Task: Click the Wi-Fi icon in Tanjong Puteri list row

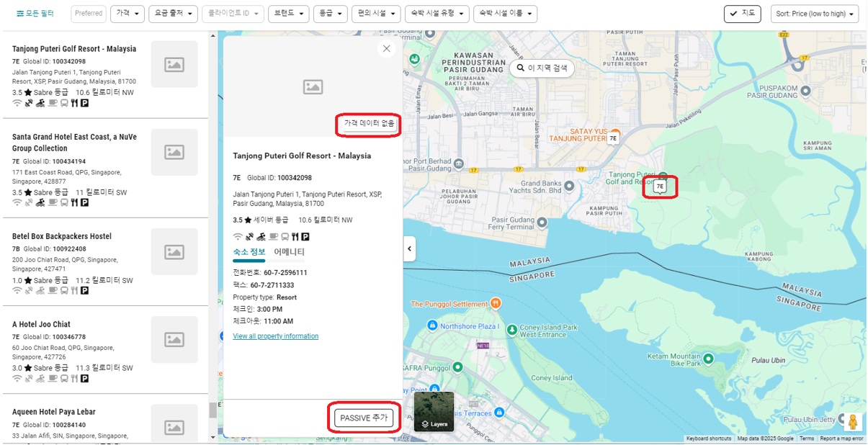Action: pyautogui.click(x=17, y=103)
